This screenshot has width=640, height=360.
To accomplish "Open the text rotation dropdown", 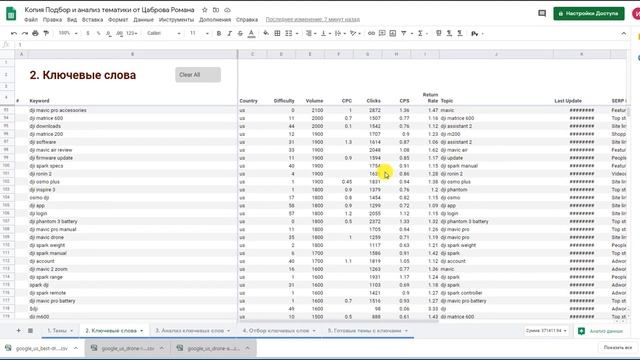I will pyautogui.click(x=355, y=33).
